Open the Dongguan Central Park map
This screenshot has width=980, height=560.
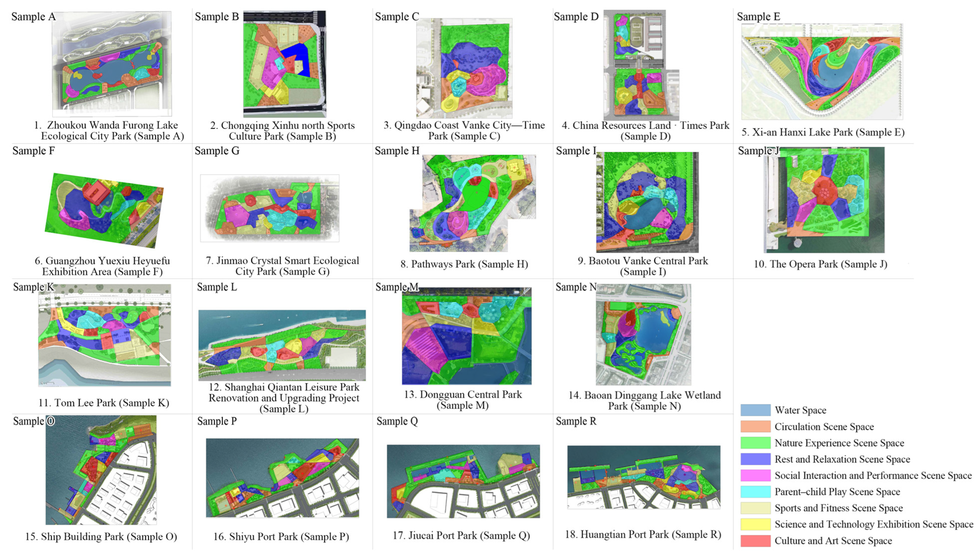(466, 336)
